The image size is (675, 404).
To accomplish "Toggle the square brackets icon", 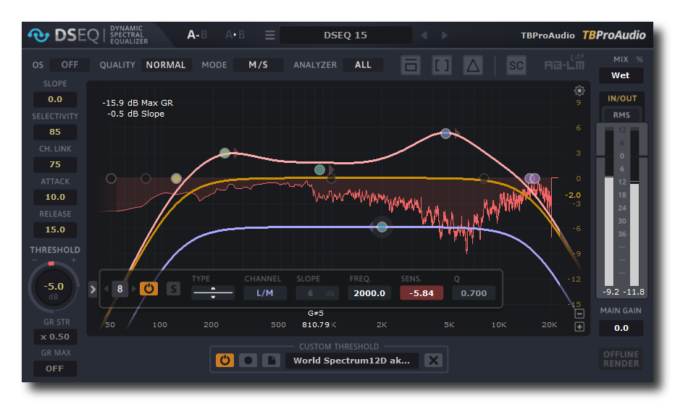I will click(x=442, y=65).
